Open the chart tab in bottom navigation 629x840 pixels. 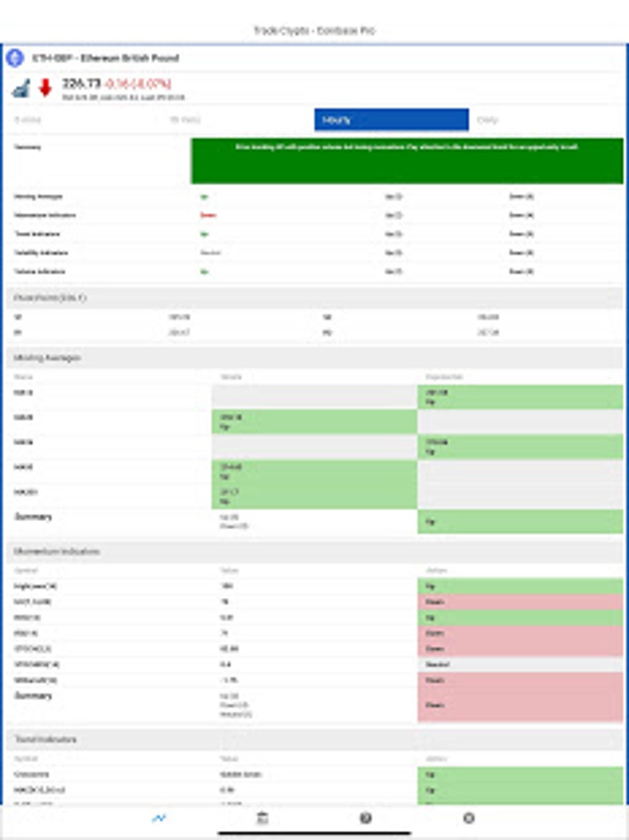(159, 818)
